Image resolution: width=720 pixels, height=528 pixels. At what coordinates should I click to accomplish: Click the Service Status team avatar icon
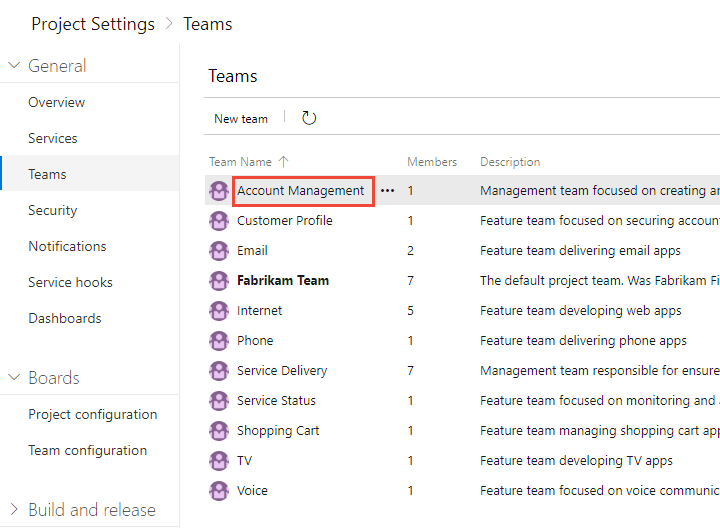[x=219, y=401]
